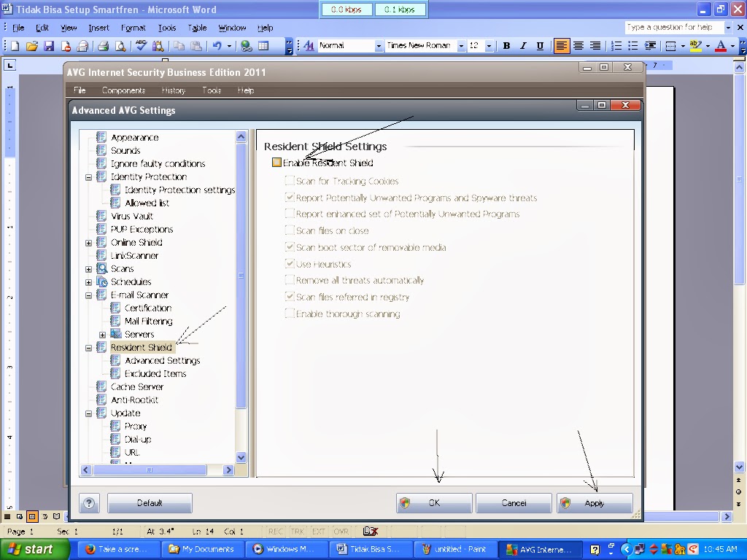Screen dimensions: 747x560
Task: Click the Underline button in Word toolbar
Action: tap(540, 46)
